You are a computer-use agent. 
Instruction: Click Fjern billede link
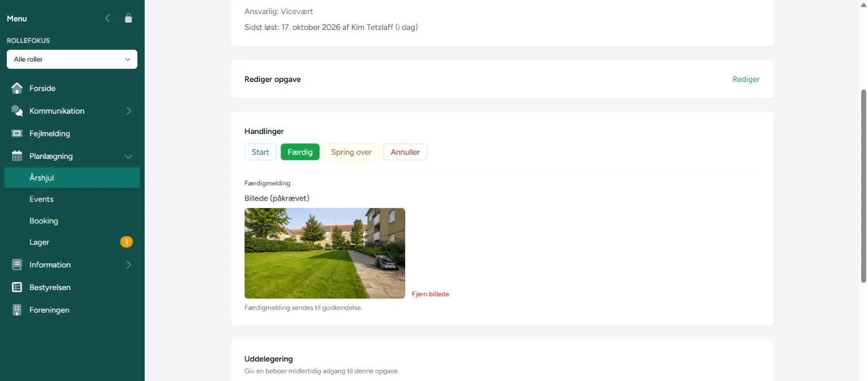coord(431,294)
